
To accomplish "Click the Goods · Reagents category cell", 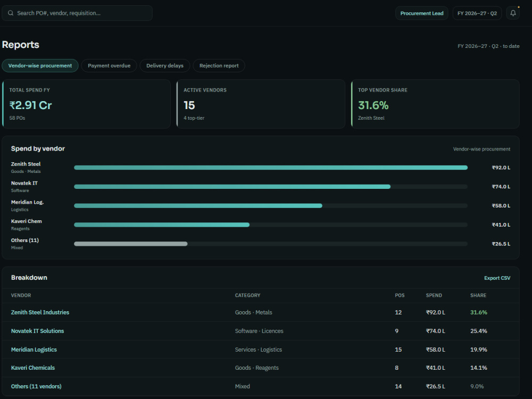I will tap(257, 368).
